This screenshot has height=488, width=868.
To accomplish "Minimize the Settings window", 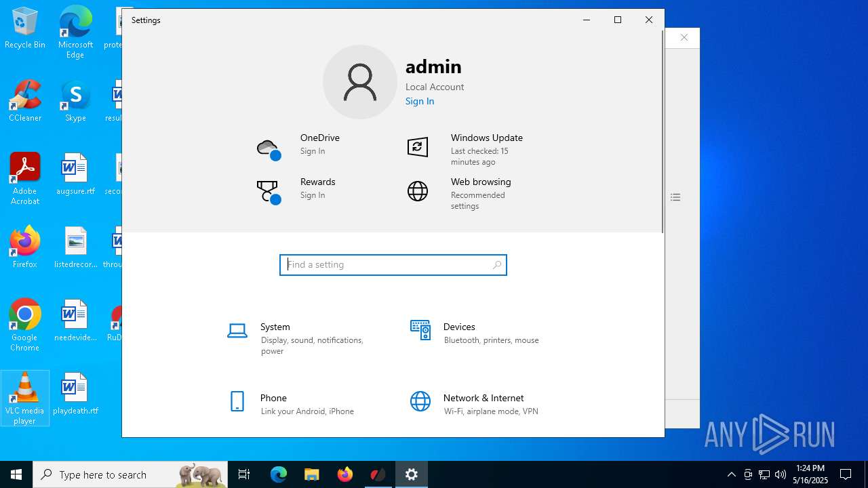I will (x=587, y=20).
